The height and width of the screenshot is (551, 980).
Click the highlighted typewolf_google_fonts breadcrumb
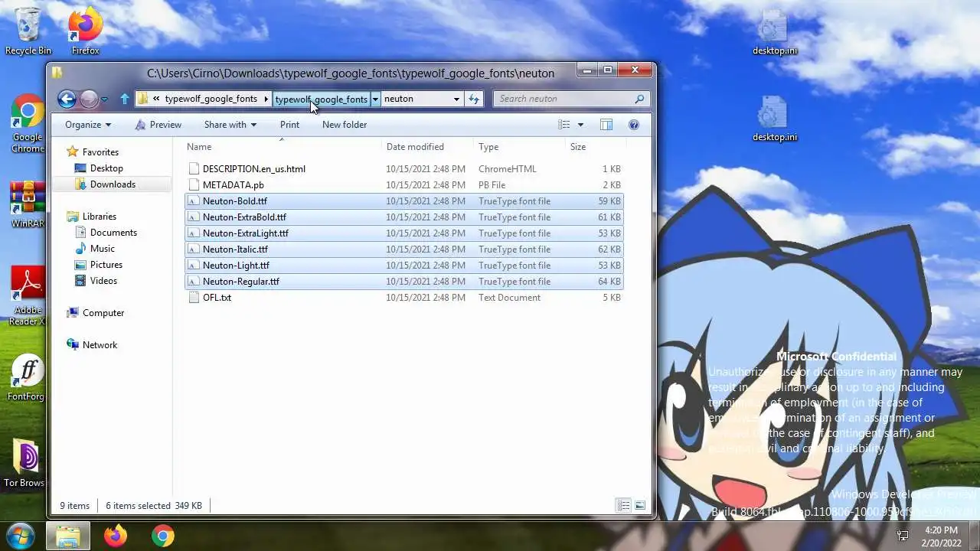pyautogui.click(x=322, y=99)
